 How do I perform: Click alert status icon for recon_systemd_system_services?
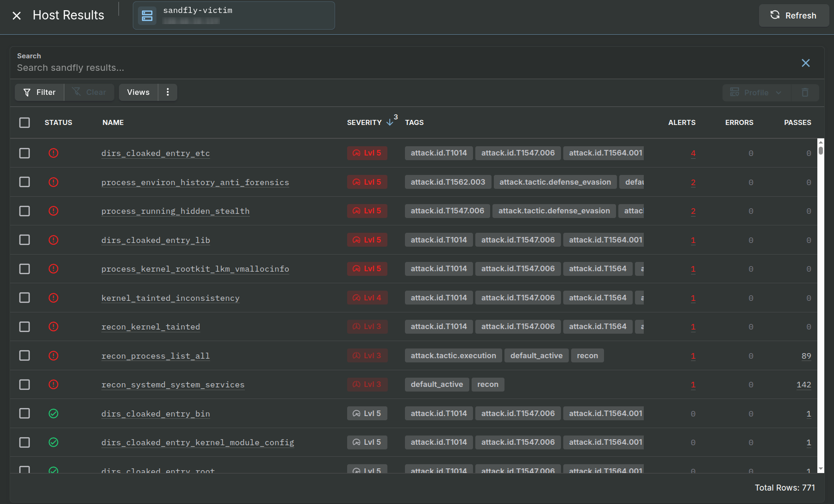tap(54, 385)
